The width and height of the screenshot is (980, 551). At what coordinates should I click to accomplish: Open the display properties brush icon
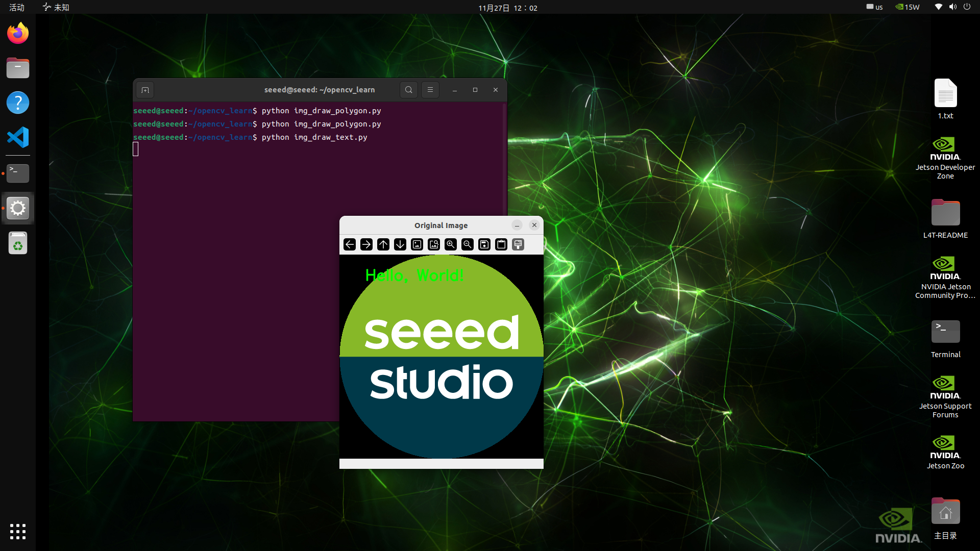click(x=518, y=244)
